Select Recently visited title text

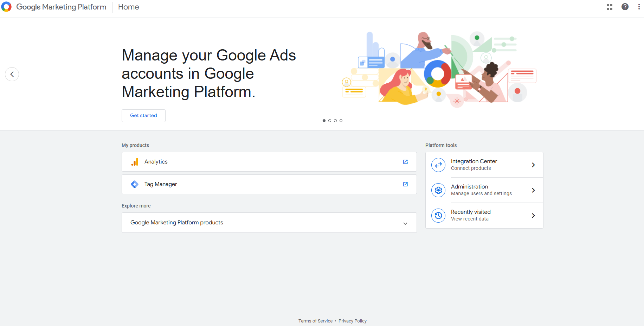click(x=471, y=212)
